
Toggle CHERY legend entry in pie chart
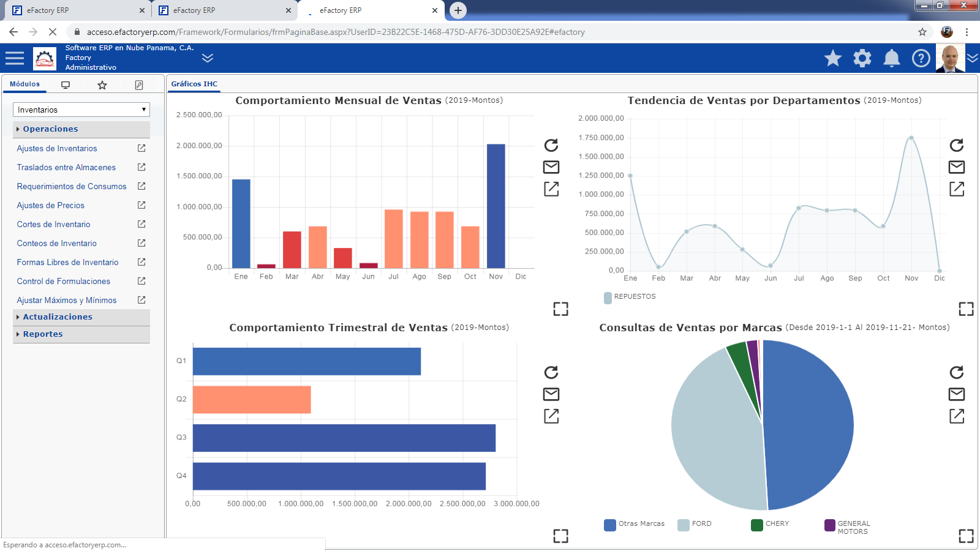(776, 524)
